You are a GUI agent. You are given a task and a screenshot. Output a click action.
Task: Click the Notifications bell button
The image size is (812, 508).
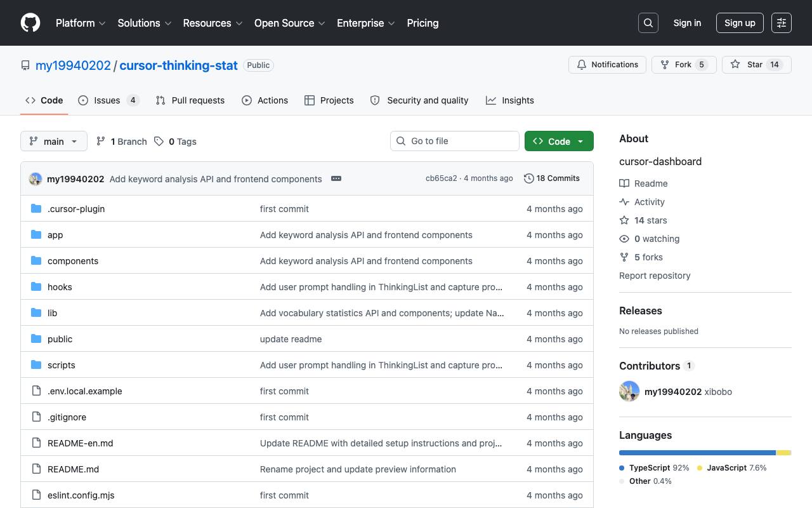[608, 65]
